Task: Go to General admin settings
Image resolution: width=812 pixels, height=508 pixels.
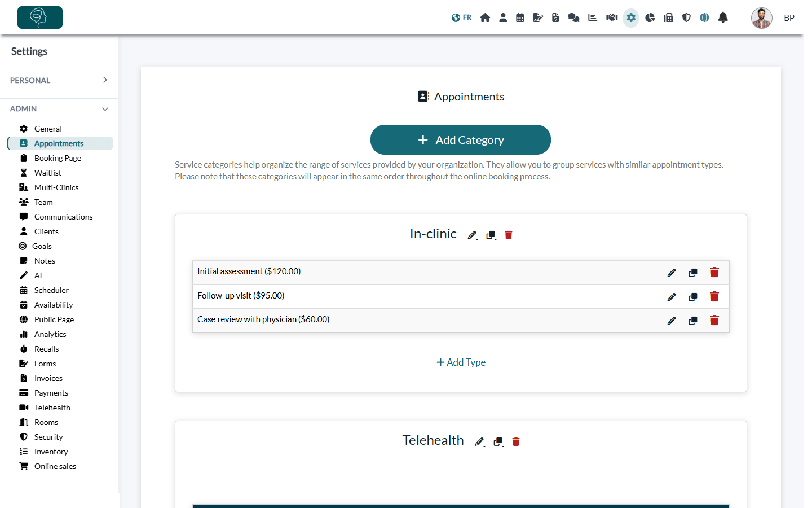Action: [x=48, y=129]
